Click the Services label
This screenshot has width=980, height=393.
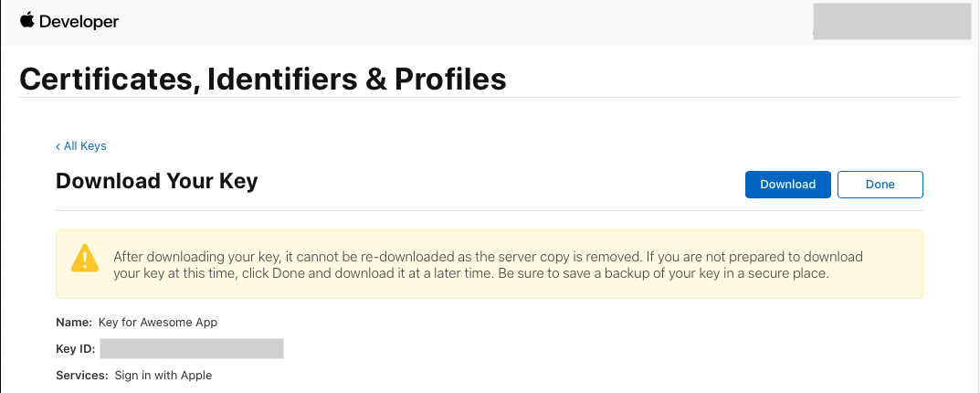82,376
